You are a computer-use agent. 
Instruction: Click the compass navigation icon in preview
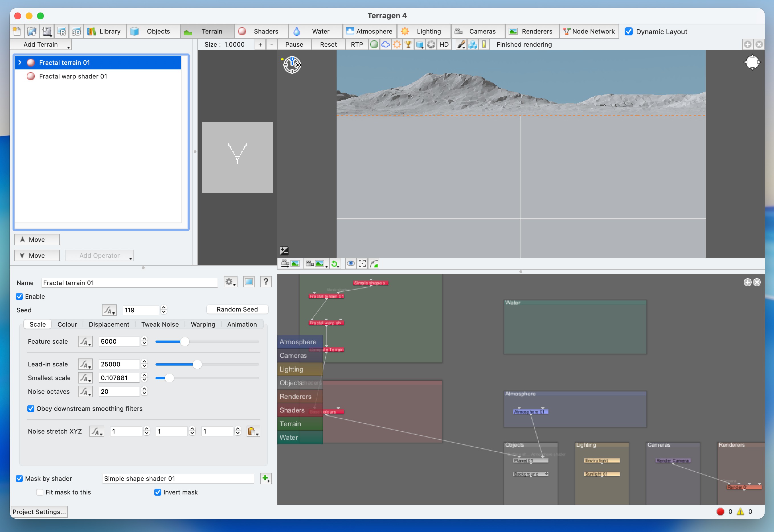292,64
